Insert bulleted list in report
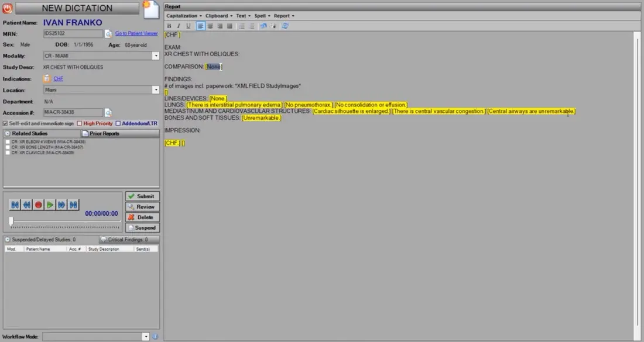Image resolution: width=644 pixels, height=342 pixels. (242, 26)
